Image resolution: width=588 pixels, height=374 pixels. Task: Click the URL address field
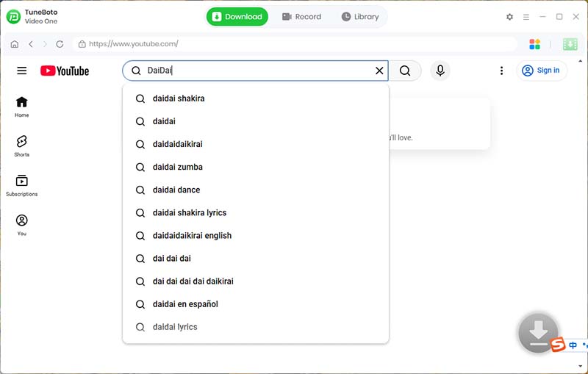295,44
